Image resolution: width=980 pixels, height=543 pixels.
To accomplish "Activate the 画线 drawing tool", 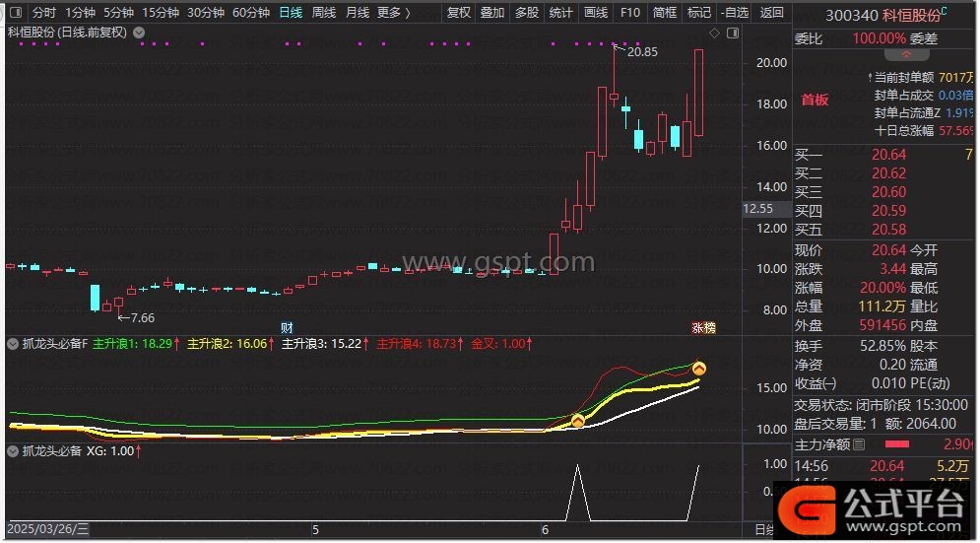I will (595, 13).
